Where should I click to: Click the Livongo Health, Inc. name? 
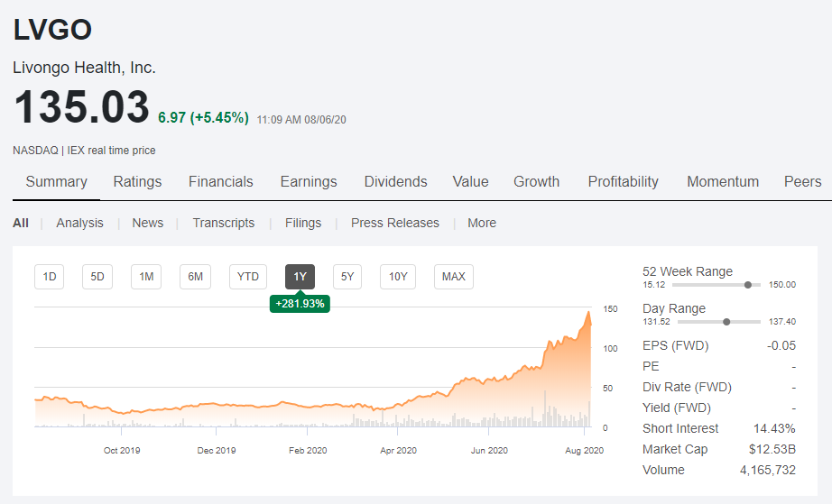click(x=84, y=68)
